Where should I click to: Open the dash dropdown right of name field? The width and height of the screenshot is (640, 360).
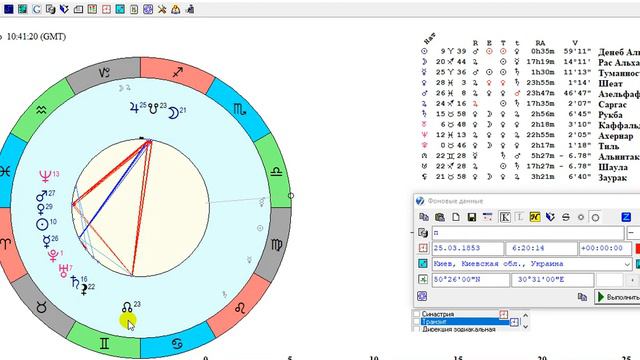pos(633,233)
